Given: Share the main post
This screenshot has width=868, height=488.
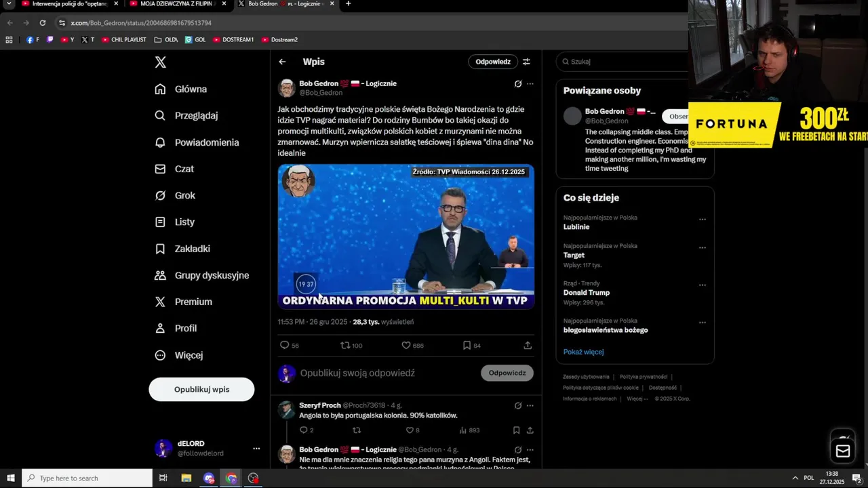Looking at the screenshot, I should click(x=528, y=345).
